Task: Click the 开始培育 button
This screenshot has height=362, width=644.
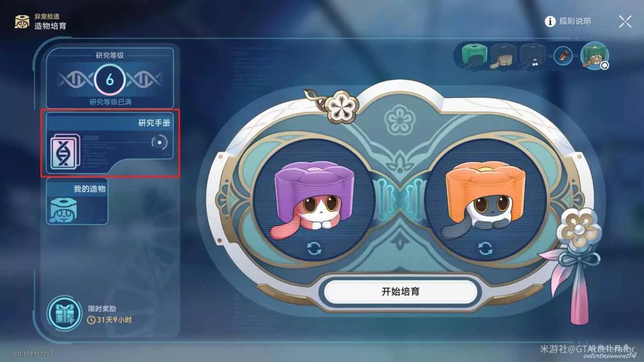Action: coord(401,291)
